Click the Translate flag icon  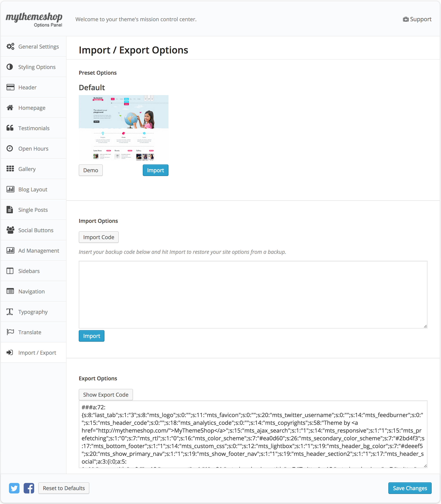click(10, 332)
